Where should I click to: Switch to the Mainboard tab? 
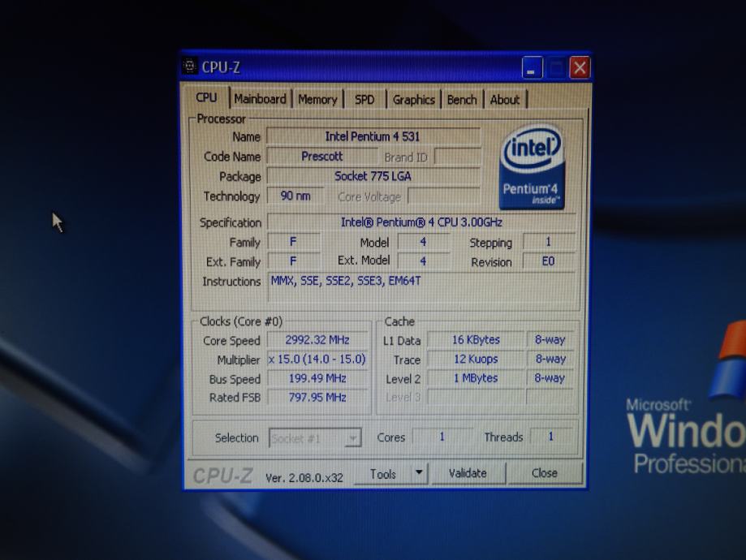point(261,99)
